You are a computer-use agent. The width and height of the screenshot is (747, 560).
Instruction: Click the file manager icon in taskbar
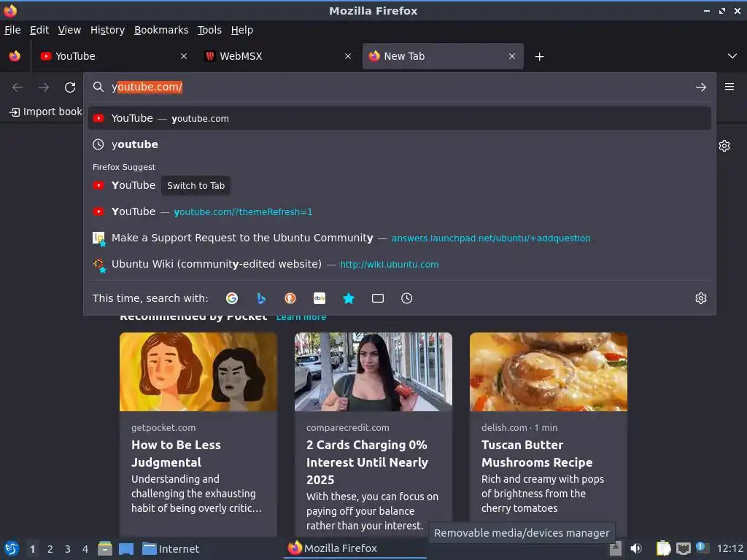(x=105, y=549)
